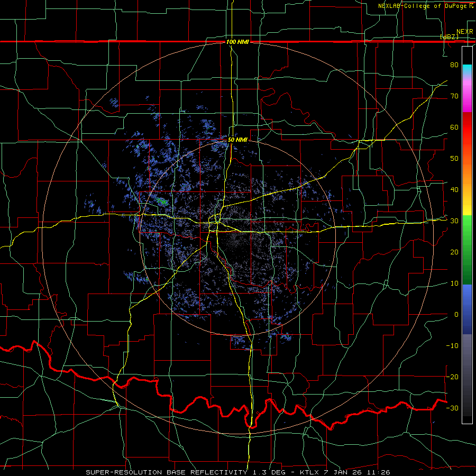Click the 80 value on dBZ scale
476x476 pixels.
454,65
